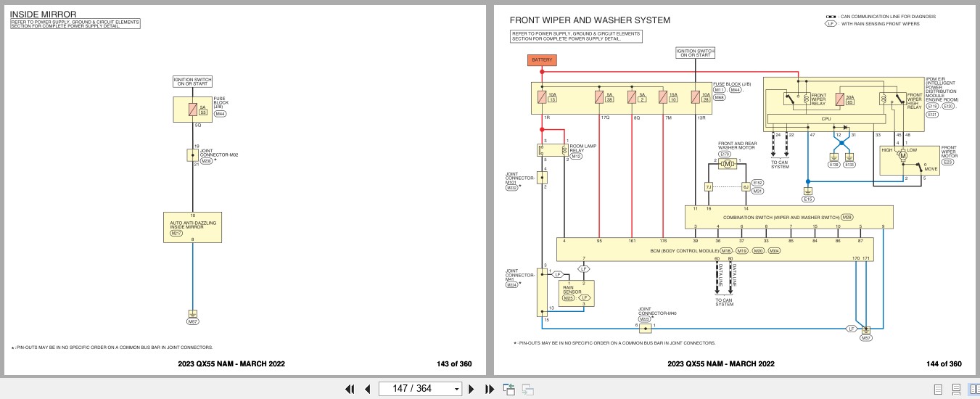Go to the first page

tap(350, 389)
